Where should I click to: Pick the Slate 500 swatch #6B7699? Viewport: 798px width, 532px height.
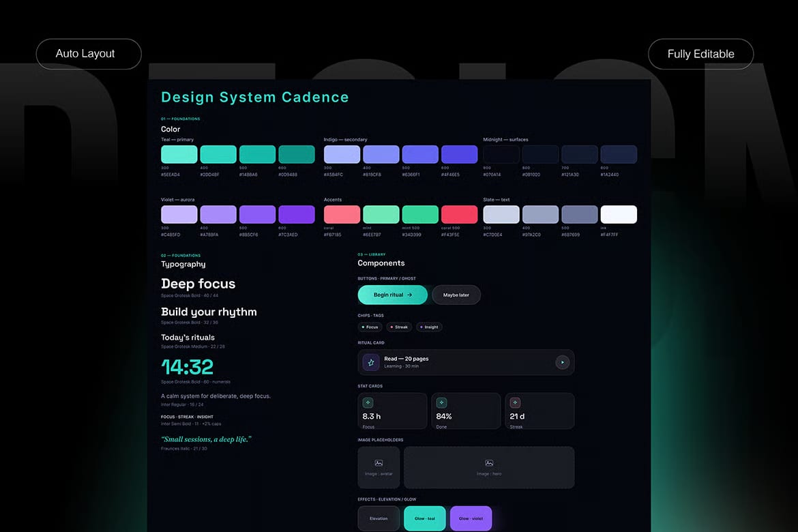580,214
